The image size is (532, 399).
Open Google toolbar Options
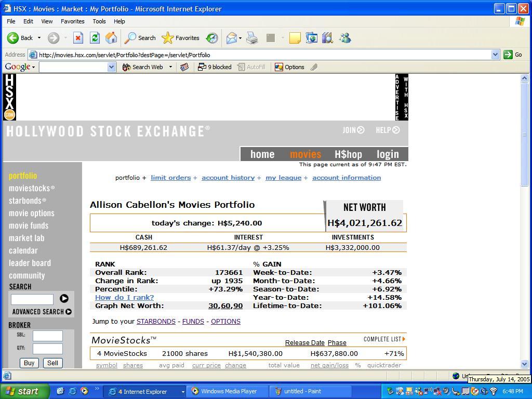click(x=289, y=67)
